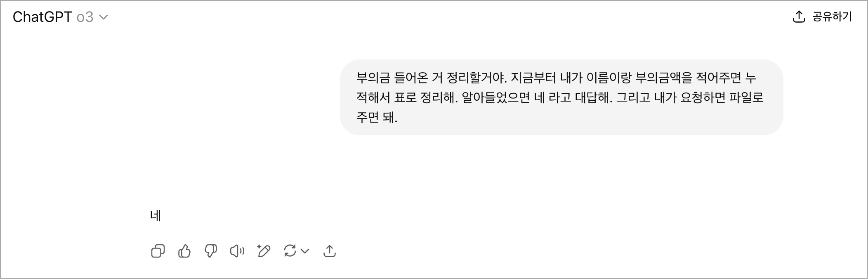Image resolution: width=868 pixels, height=279 pixels.
Task: Click the first line starting with 부의금 들어온
Action: pos(556,77)
